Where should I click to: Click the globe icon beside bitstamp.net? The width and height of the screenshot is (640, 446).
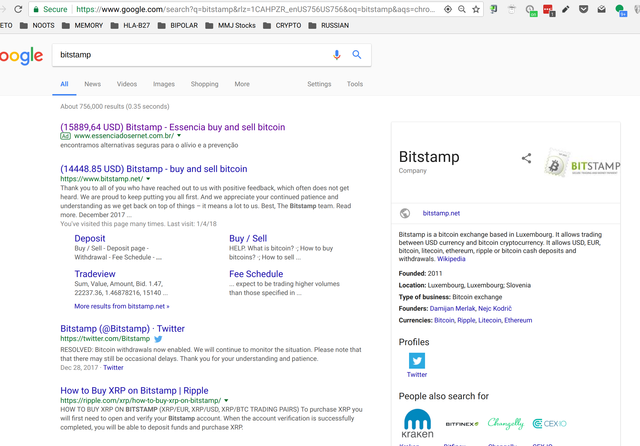tap(405, 213)
